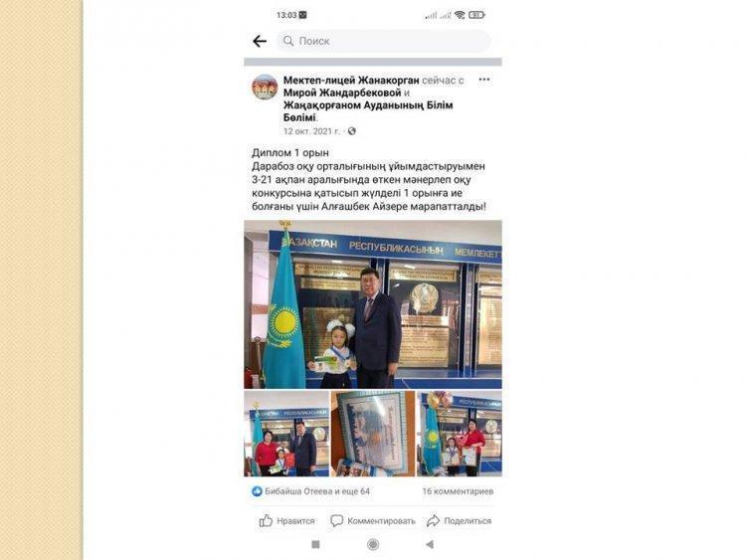
Task: Open the first small photo thumbnail
Action: [286, 434]
